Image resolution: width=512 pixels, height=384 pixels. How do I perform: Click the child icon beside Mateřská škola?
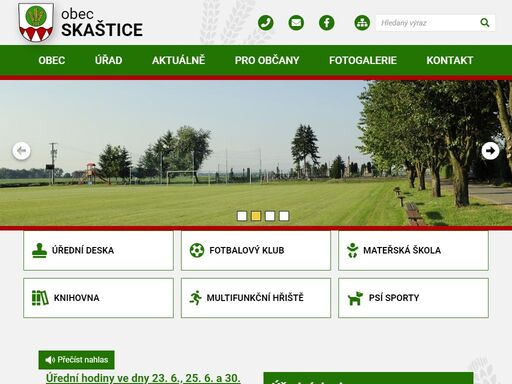(x=352, y=250)
